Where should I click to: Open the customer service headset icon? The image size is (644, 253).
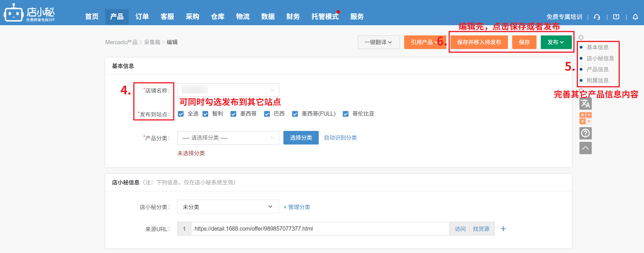tap(597, 17)
